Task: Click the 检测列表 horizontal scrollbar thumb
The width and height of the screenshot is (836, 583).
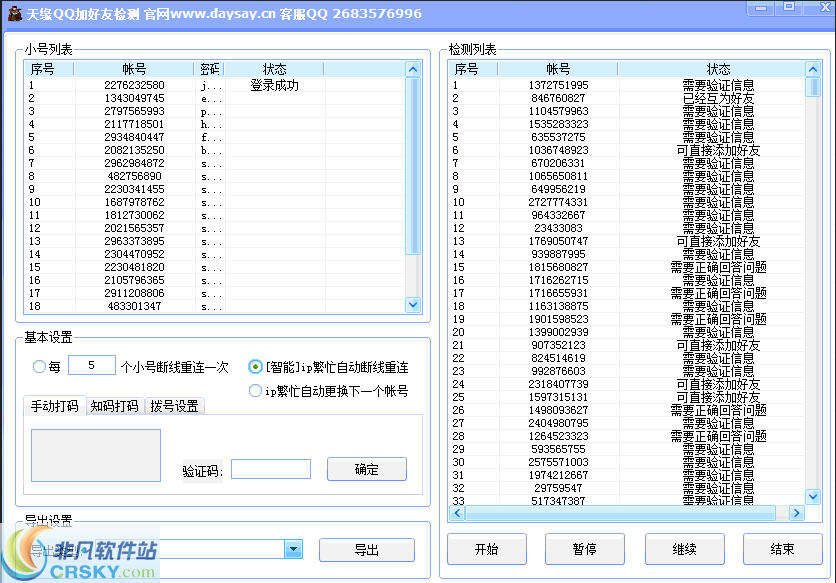Action: pyautogui.click(x=621, y=513)
